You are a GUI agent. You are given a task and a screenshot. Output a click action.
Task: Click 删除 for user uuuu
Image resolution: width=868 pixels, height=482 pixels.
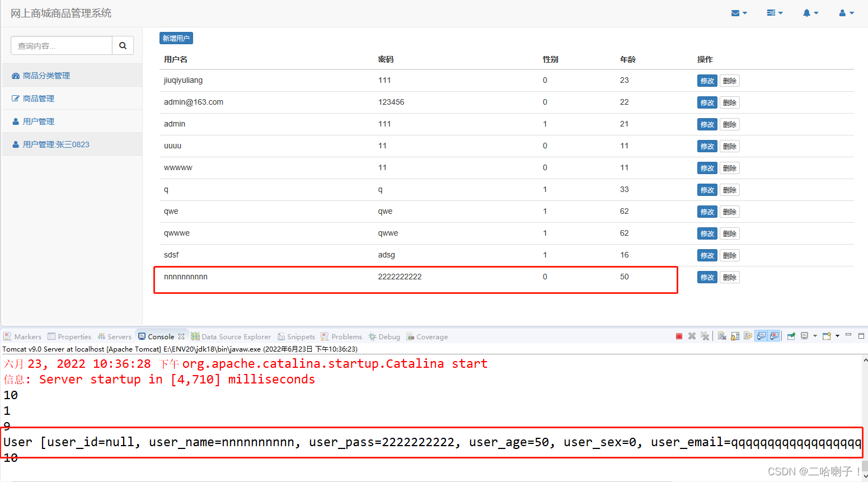(x=729, y=146)
